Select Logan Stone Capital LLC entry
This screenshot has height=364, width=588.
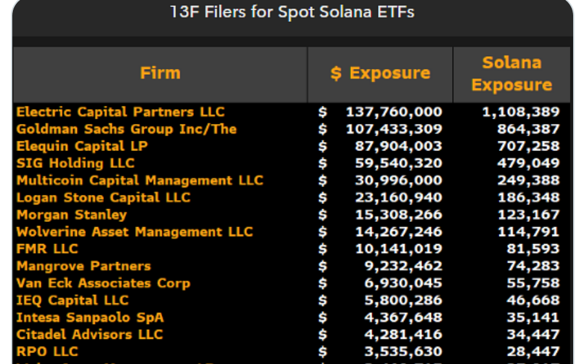pyautogui.click(x=103, y=197)
